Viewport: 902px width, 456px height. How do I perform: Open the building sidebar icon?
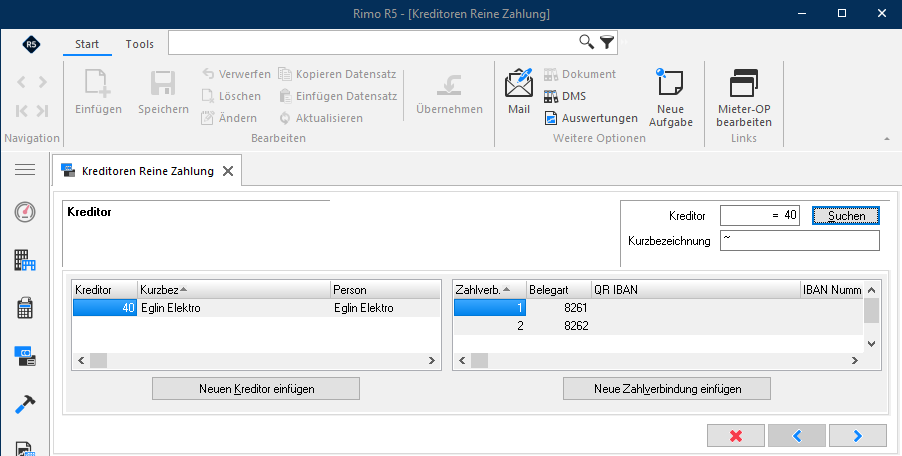[25, 260]
